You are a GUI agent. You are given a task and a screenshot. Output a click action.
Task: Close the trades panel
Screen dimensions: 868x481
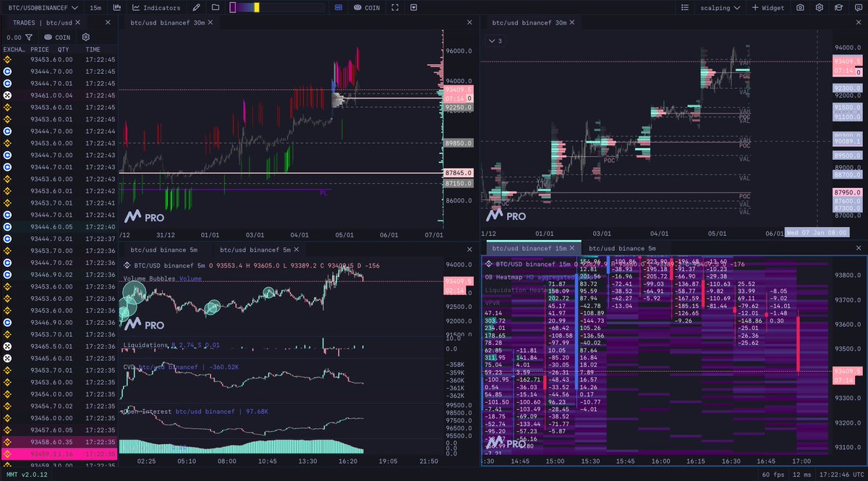pyautogui.click(x=108, y=22)
